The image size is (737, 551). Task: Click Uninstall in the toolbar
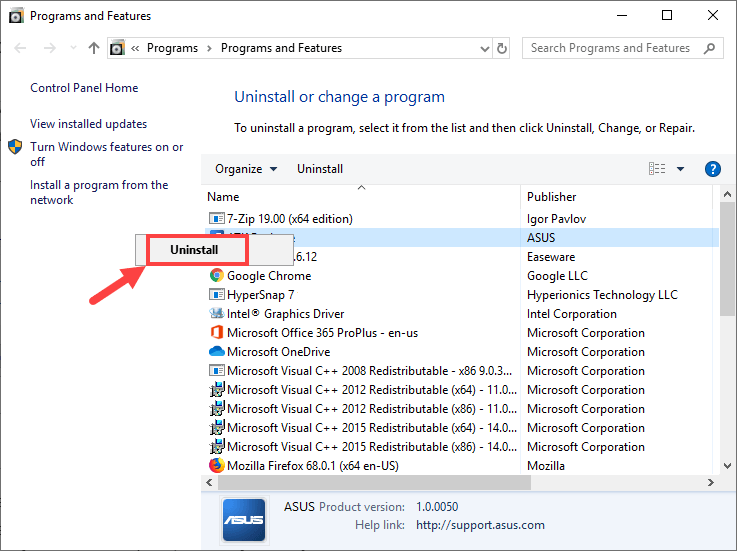tap(320, 169)
